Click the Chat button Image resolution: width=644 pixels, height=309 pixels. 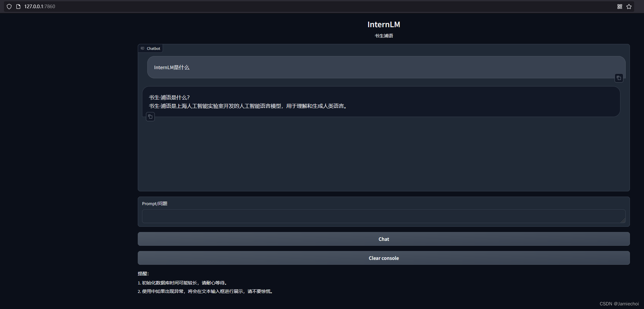[x=384, y=239]
